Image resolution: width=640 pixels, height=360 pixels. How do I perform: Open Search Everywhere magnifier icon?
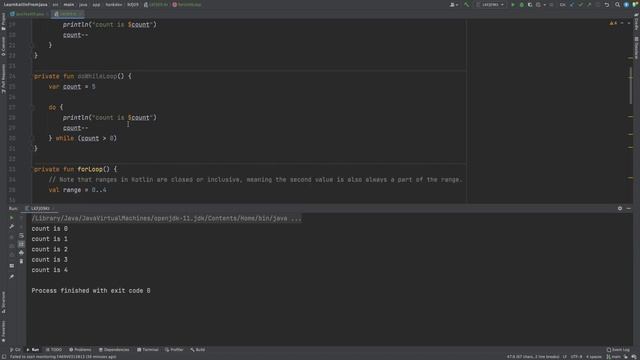pos(617,5)
